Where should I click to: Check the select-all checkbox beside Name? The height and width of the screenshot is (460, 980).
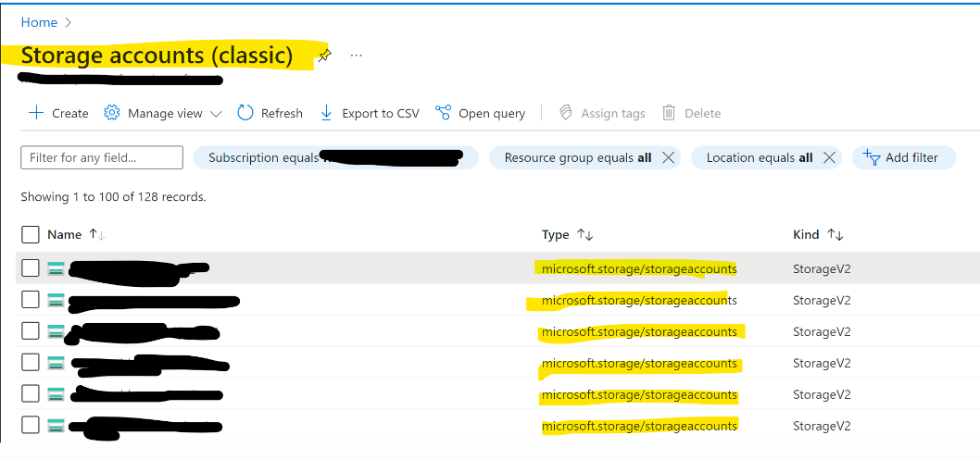pos(31,235)
